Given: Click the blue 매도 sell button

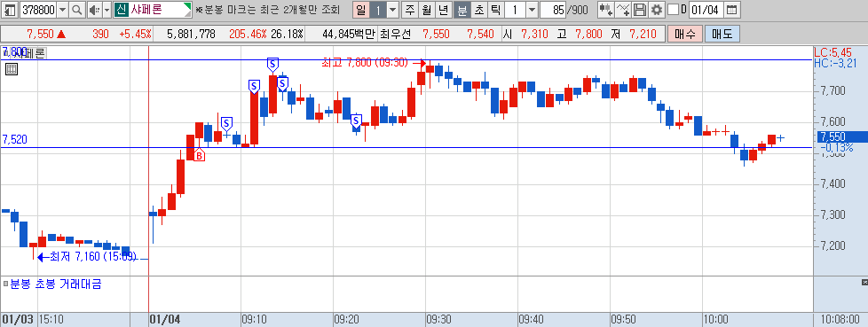Looking at the screenshot, I should pyautogui.click(x=722, y=35).
